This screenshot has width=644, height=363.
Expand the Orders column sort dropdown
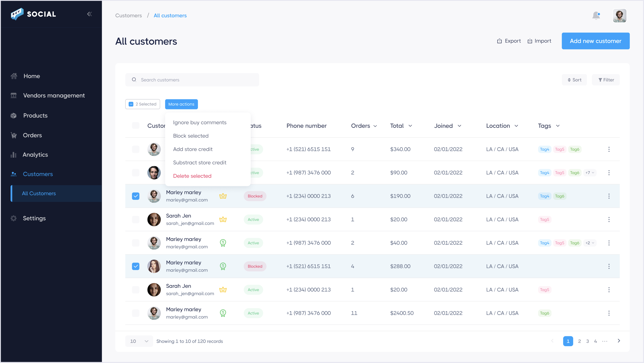(375, 126)
